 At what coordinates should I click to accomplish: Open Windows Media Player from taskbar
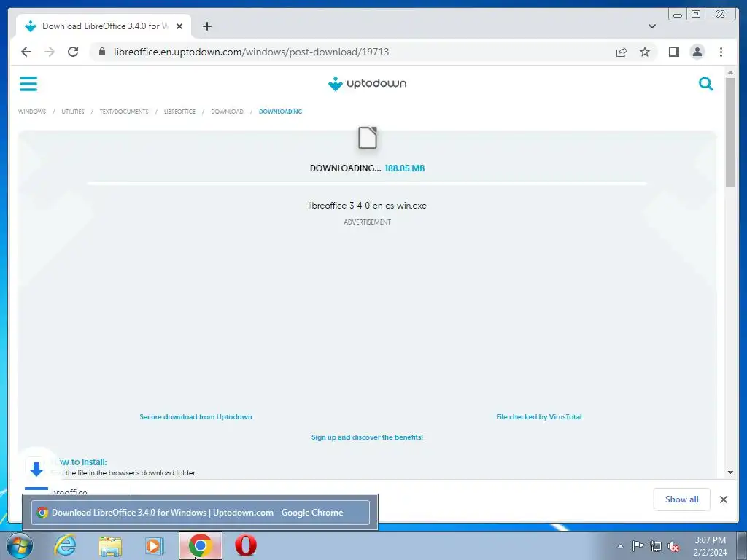155,545
